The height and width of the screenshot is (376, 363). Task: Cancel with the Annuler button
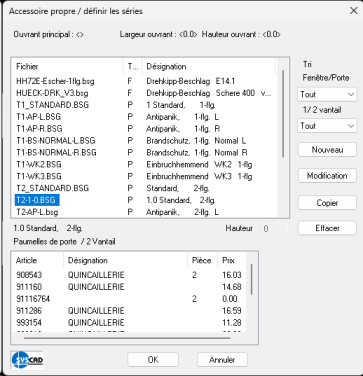222,360
